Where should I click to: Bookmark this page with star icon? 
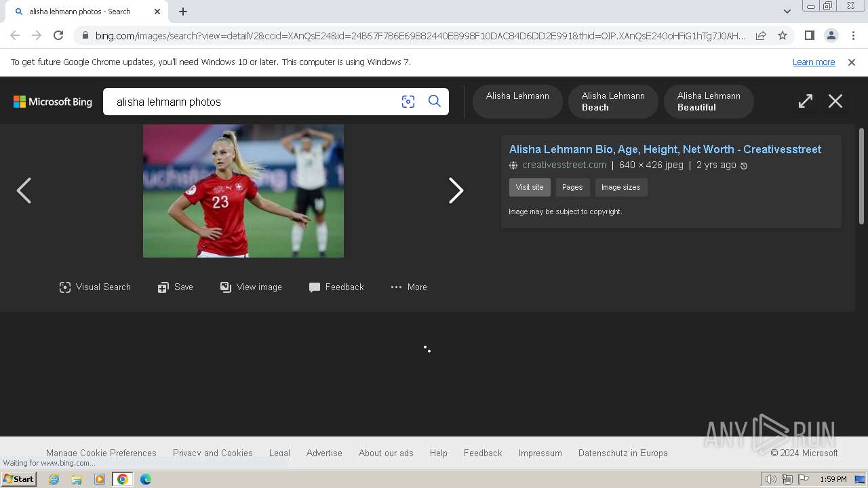[783, 35]
